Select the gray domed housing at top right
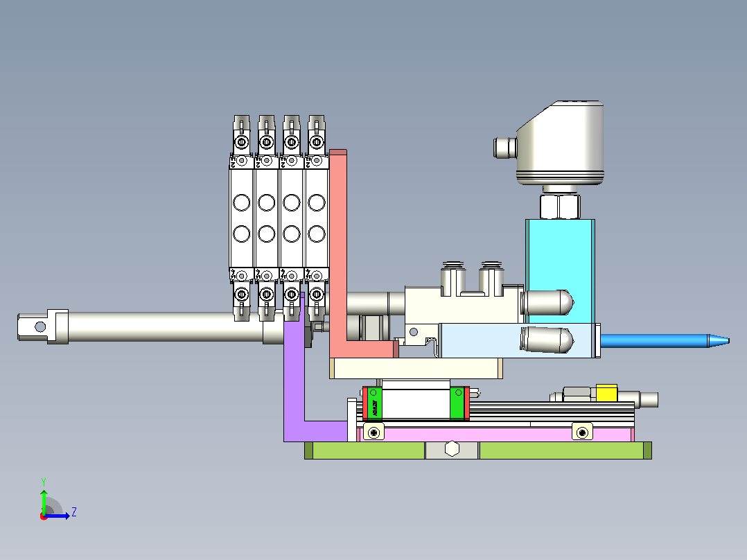Image resolution: width=747 pixels, height=560 pixels. click(560, 142)
